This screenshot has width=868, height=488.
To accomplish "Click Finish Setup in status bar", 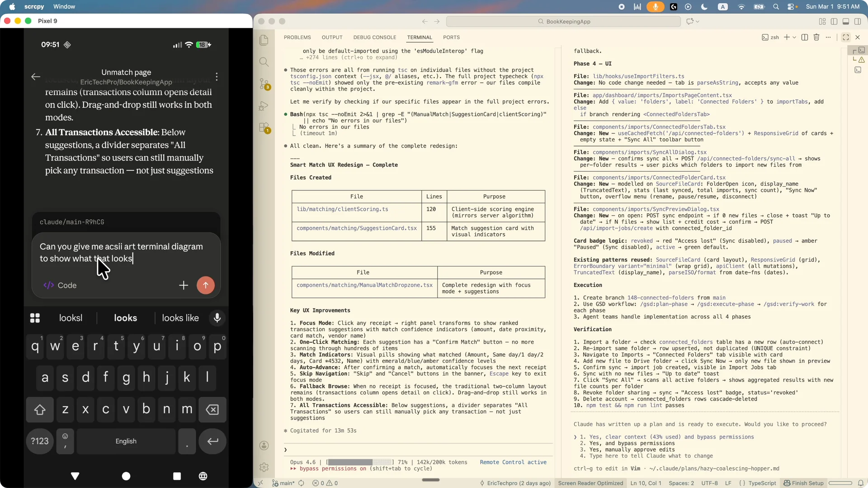I will 803,483.
